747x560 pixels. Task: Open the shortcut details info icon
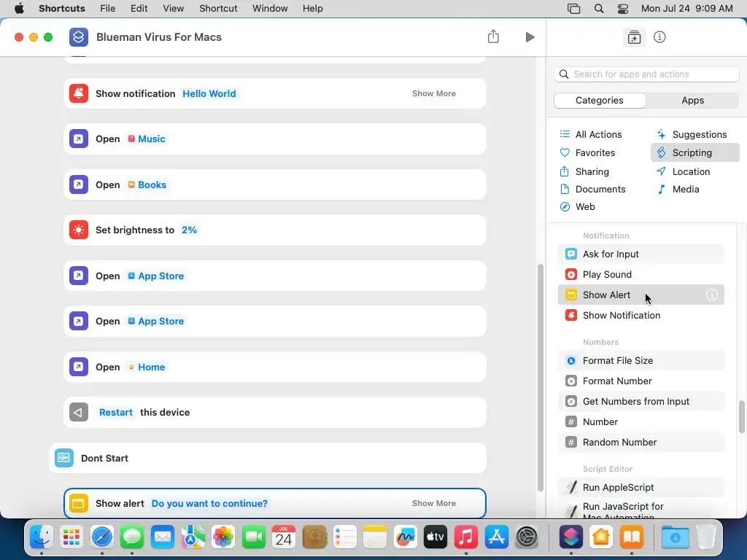[659, 37]
